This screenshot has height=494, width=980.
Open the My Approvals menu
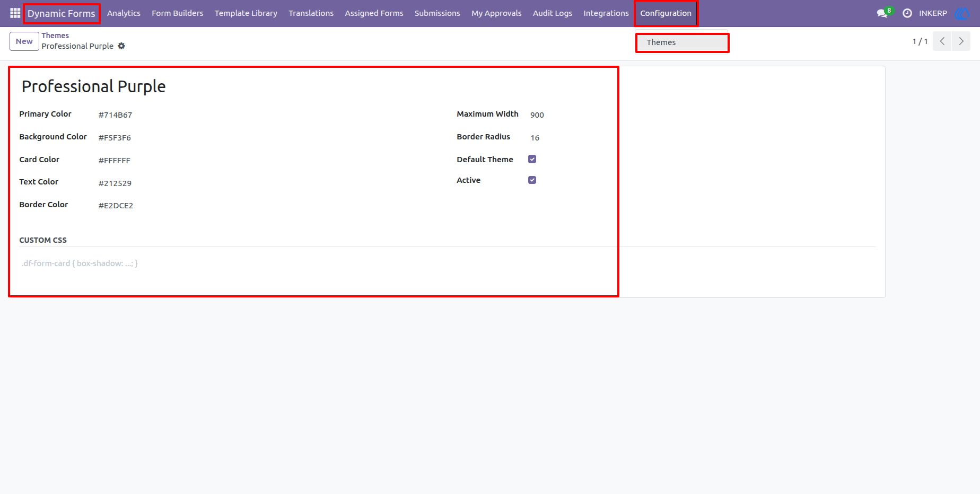click(x=496, y=13)
